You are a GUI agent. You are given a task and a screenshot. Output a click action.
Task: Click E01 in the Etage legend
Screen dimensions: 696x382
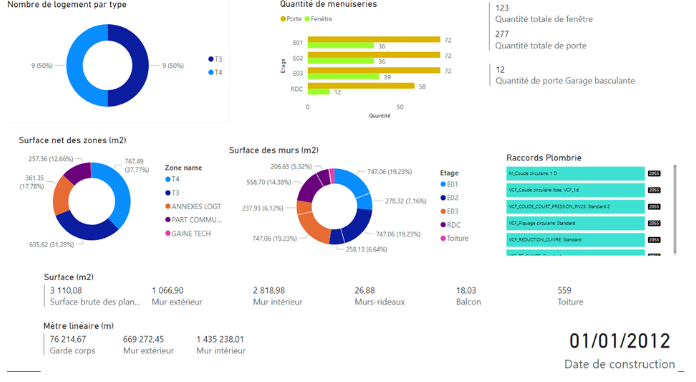tap(449, 184)
